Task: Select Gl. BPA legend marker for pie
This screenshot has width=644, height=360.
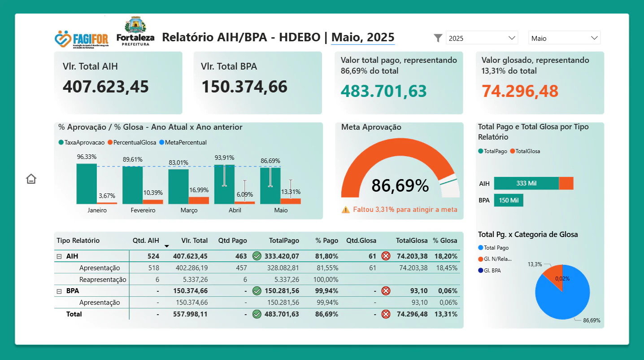Action: click(481, 271)
